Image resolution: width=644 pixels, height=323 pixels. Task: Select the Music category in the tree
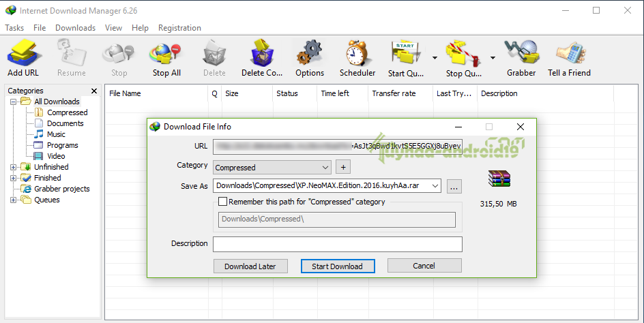point(56,134)
